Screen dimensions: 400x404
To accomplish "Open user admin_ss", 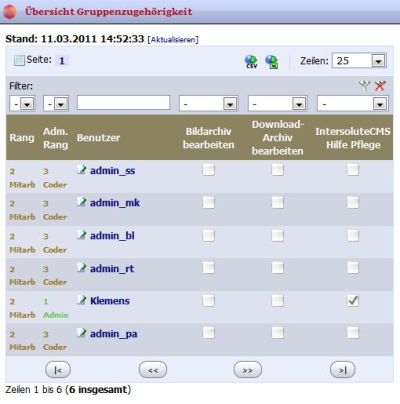I will pos(112,171).
